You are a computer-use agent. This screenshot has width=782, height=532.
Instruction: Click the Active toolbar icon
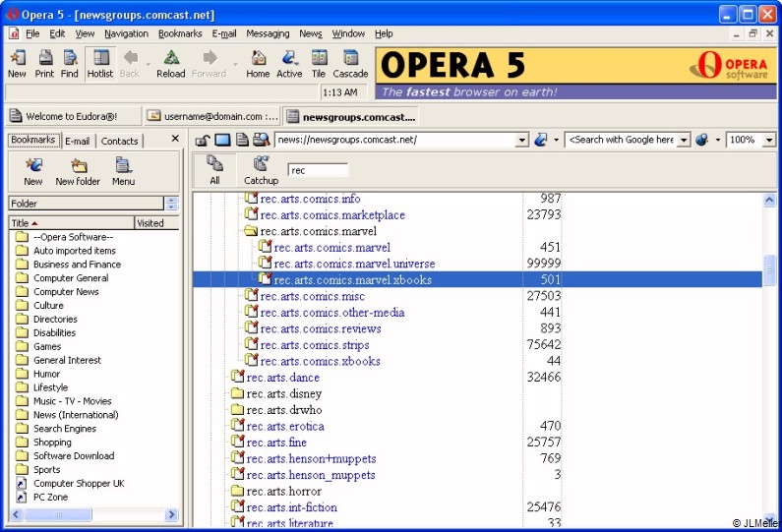(x=289, y=64)
